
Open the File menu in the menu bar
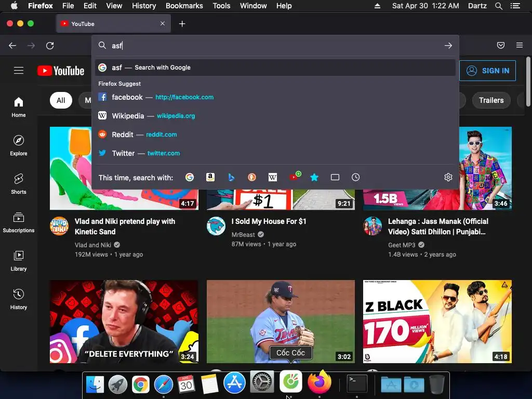[x=68, y=6]
